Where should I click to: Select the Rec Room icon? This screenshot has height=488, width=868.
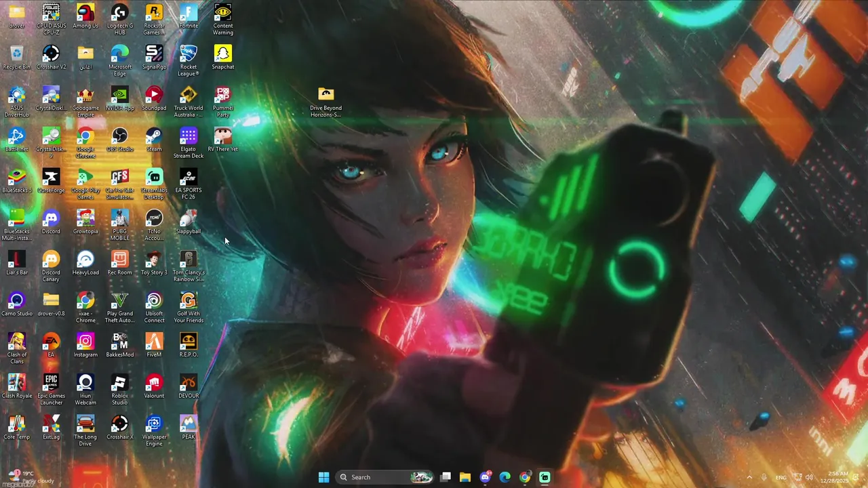tap(119, 264)
